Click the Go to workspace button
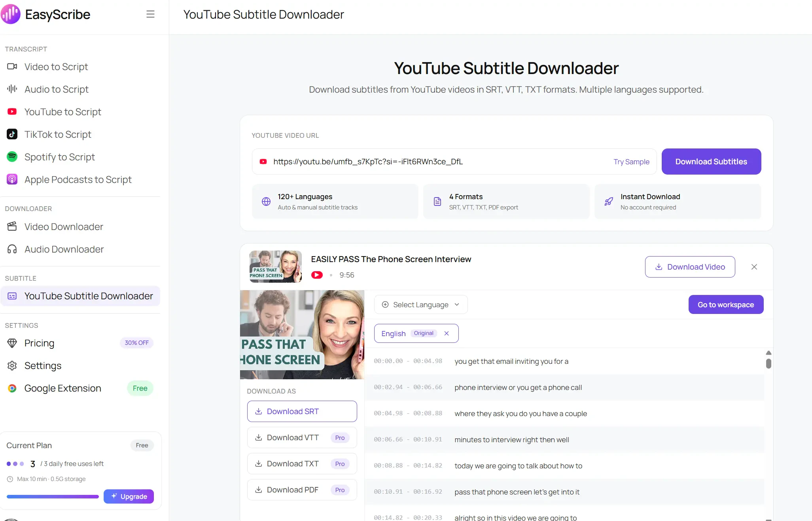 pyautogui.click(x=726, y=304)
